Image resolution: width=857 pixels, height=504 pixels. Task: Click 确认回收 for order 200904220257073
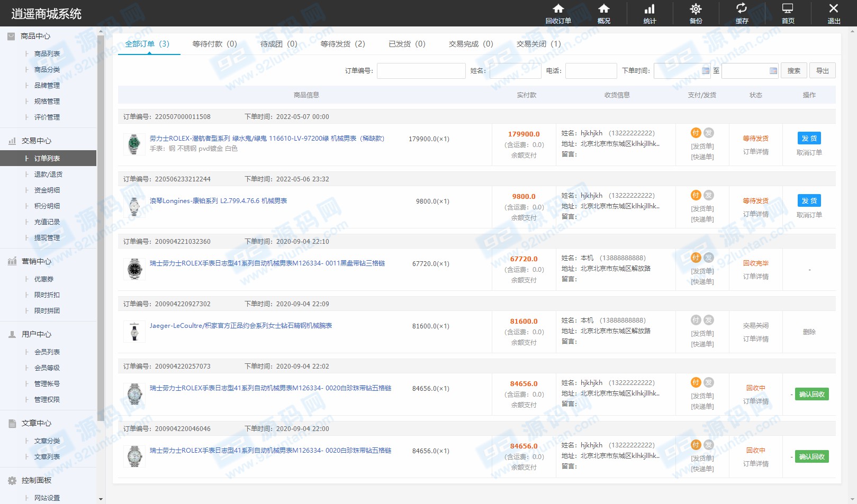[811, 394]
